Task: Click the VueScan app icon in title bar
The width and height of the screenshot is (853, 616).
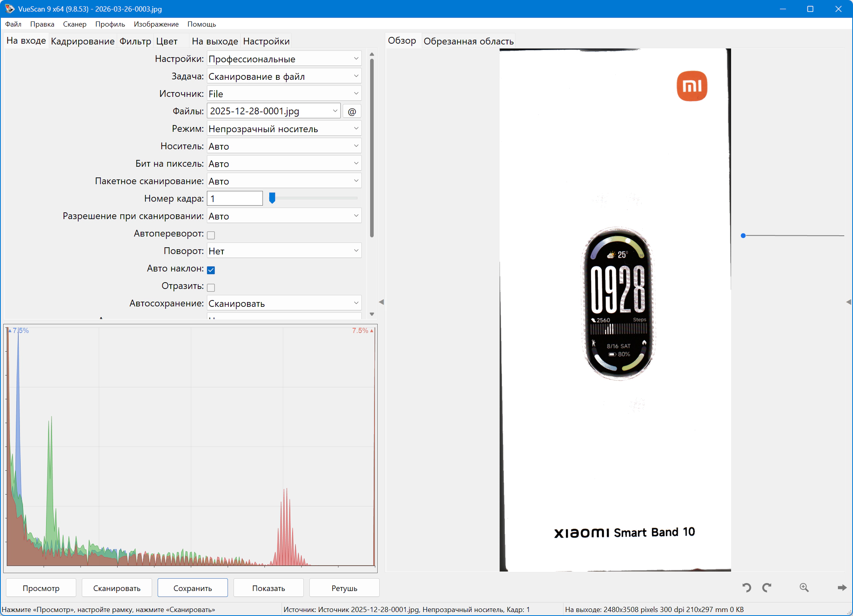Action: coord(9,9)
